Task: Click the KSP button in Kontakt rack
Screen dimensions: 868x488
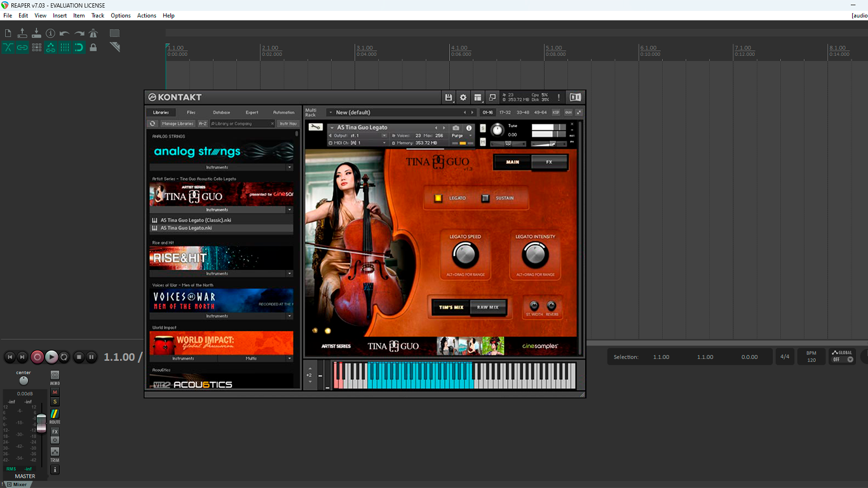Action: click(x=556, y=112)
